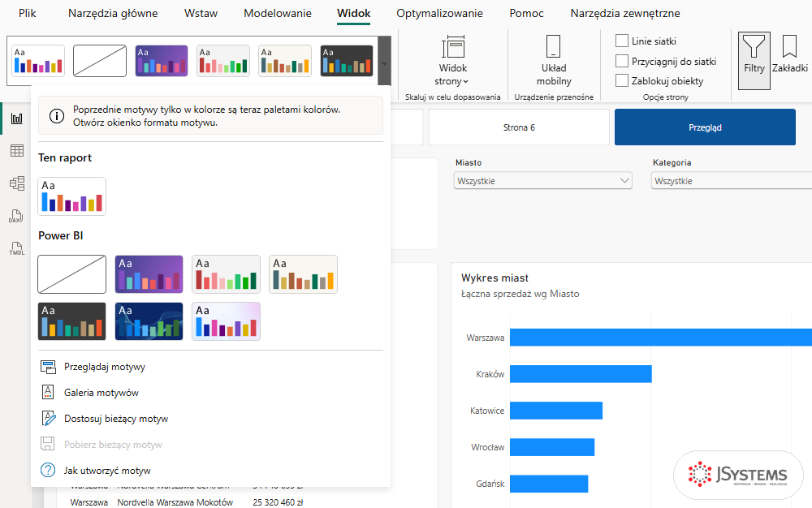Click the Łączna sprzedaż wg Miasto subtitle
812x508 pixels.
click(520, 294)
